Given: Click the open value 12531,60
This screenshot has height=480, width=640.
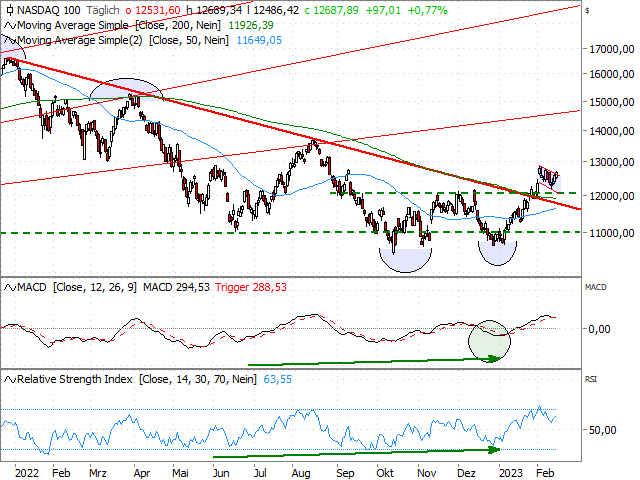Looking at the screenshot, I should coord(158,10).
